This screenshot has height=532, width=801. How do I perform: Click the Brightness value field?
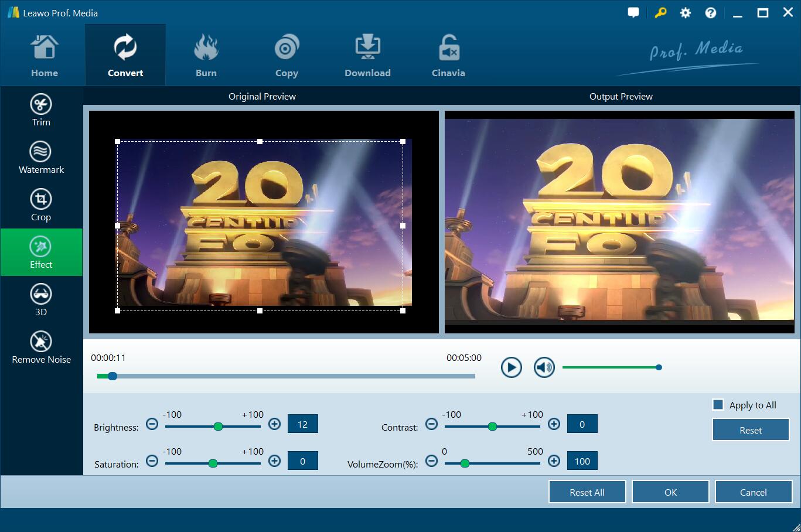302,424
